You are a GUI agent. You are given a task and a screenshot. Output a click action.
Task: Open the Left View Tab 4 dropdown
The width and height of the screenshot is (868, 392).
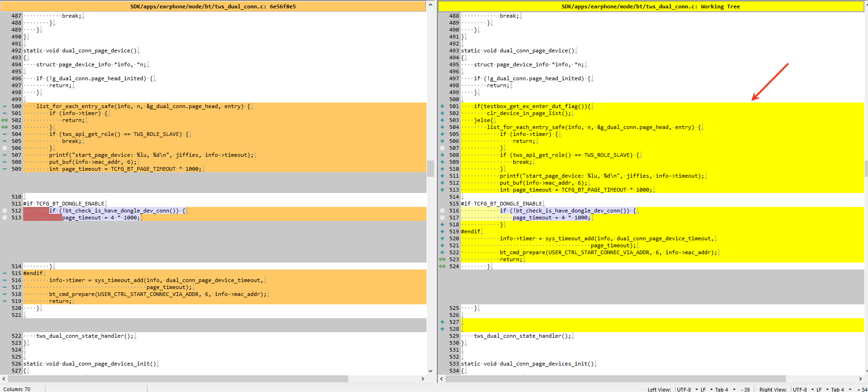pyautogui.click(x=725, y=389)
